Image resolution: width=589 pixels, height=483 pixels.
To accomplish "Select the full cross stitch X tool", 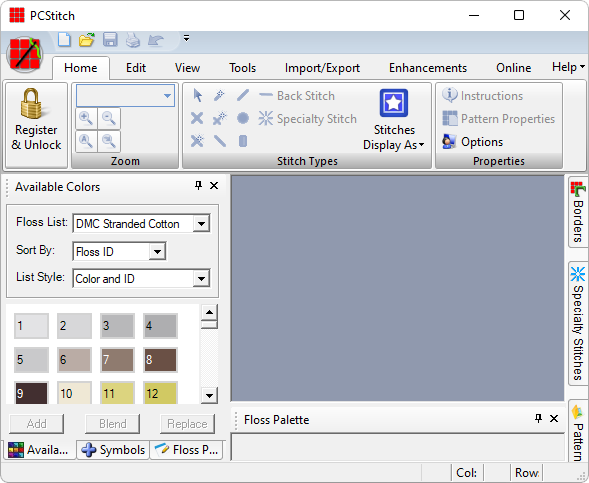I will [x=197, y=118].
